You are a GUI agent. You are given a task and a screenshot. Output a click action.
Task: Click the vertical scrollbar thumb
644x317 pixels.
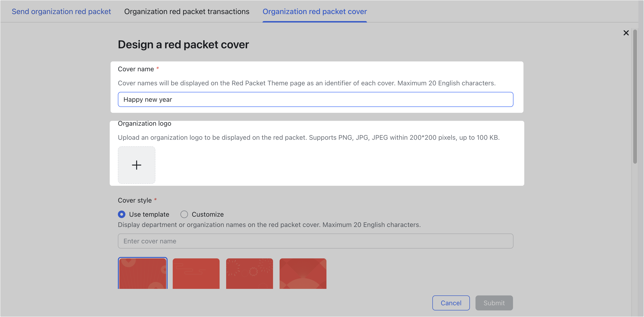tap(635, 96)
